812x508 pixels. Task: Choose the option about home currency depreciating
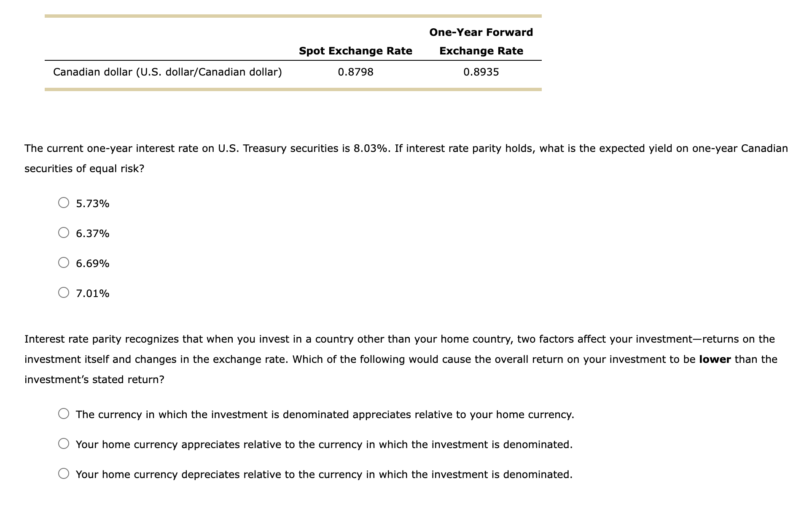coord(64,474)
